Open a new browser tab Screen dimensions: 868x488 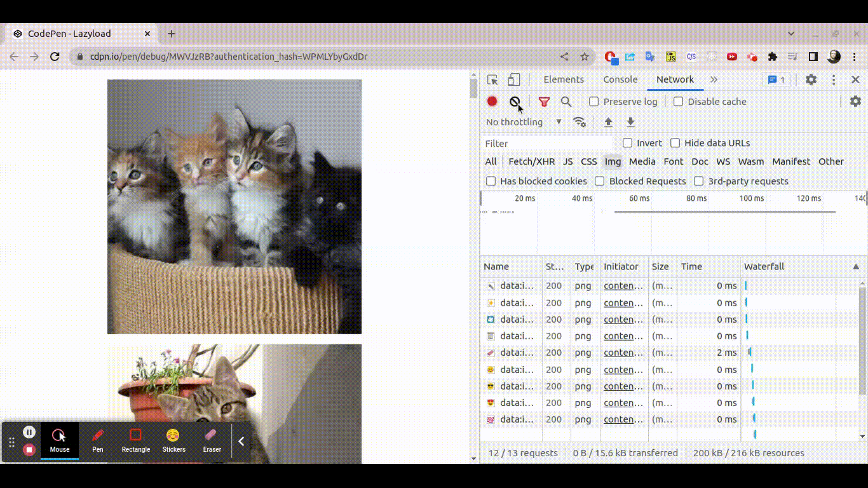pyautogui.click(x=172, y=34)
